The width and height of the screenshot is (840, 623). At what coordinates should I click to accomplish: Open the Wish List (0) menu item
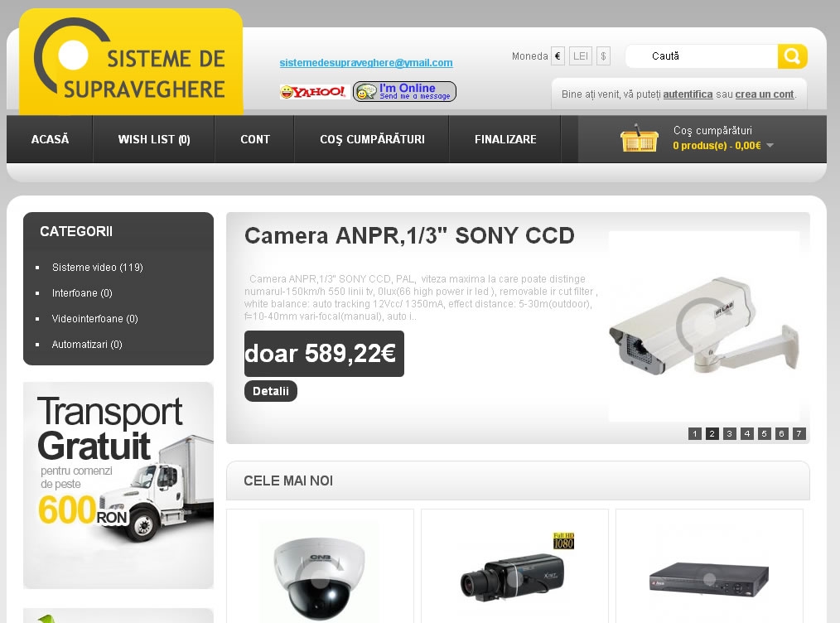[154, 139]
